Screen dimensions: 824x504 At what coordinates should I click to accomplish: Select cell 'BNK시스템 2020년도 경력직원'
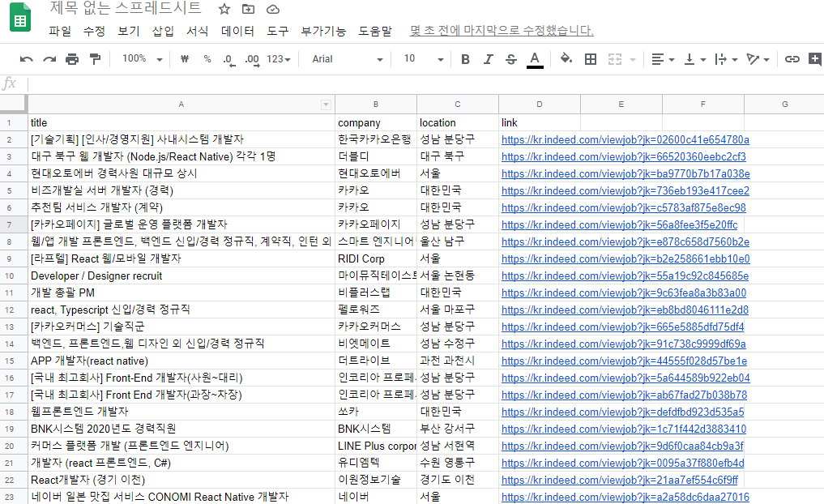[181, 429]
